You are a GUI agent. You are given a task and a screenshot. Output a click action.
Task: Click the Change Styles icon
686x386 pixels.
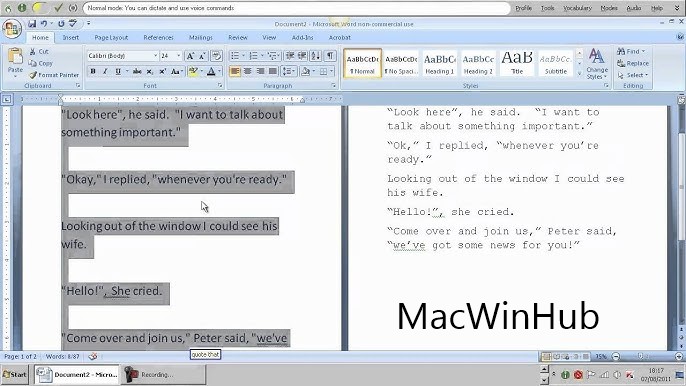pyautogui.click(x=596, y=64)
